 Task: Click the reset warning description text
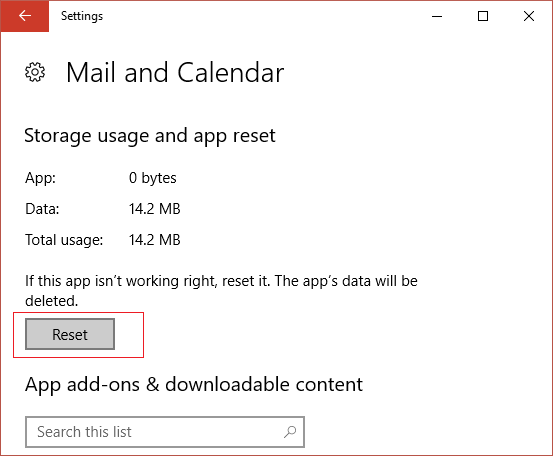pos(221,291)
